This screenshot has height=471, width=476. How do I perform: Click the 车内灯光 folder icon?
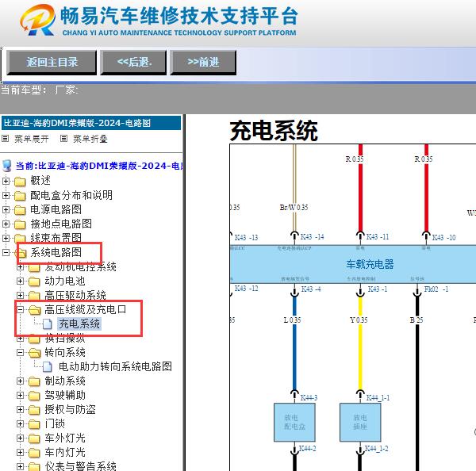click(x=34, y=453)
